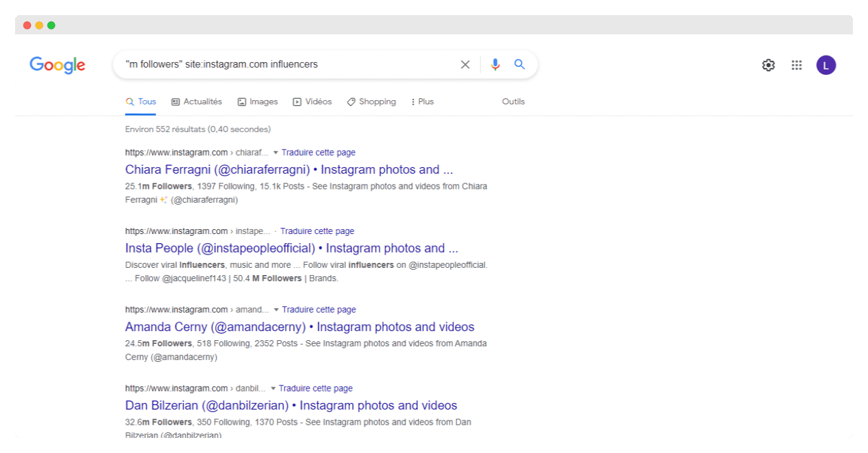Click Traduire cette page for Dan Bilzerian
This screenshot has width=868, height=453.
pyautogui.click(x=316, y=388)
